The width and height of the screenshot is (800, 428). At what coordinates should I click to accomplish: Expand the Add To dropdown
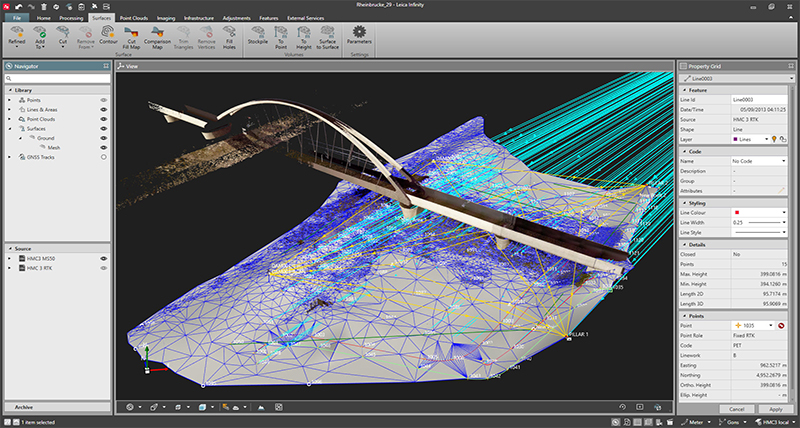[x=43, y=46]
